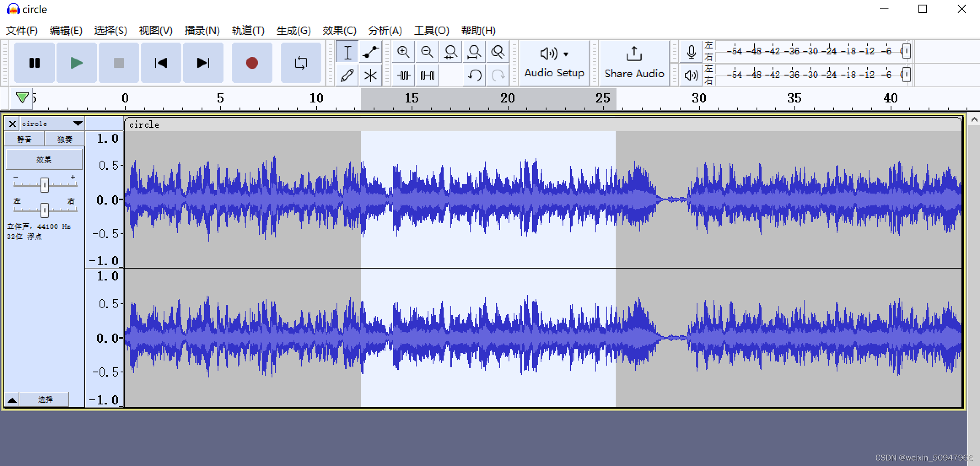This screenshot has height=466, width=980.
Task: Collapse track with bottom-left triangle
Action: pyautogui.click(x=12, y=400)
